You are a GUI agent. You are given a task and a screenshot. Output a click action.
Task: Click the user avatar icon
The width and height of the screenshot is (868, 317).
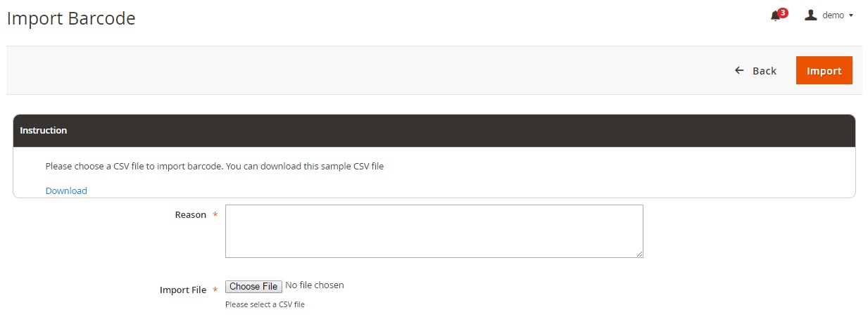[x=811, y=15]
